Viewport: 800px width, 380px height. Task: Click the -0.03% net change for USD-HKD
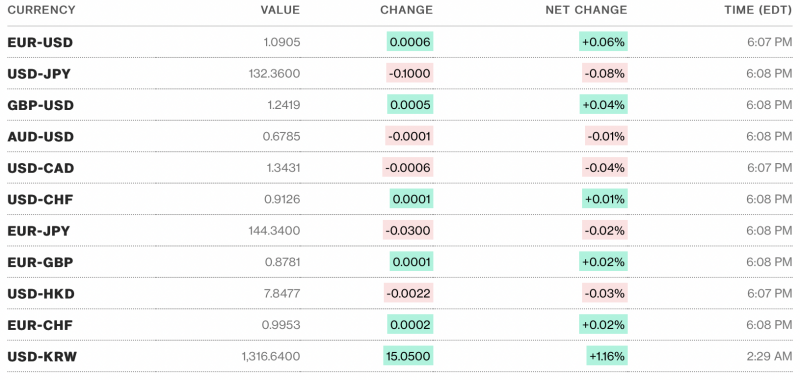(605, 294)
